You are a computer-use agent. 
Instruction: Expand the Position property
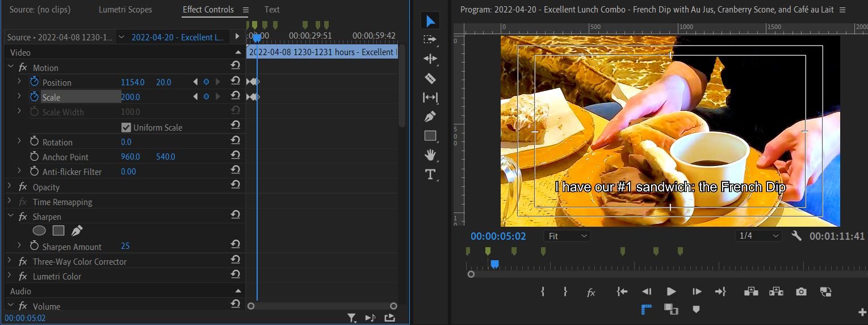coord(19,82)
